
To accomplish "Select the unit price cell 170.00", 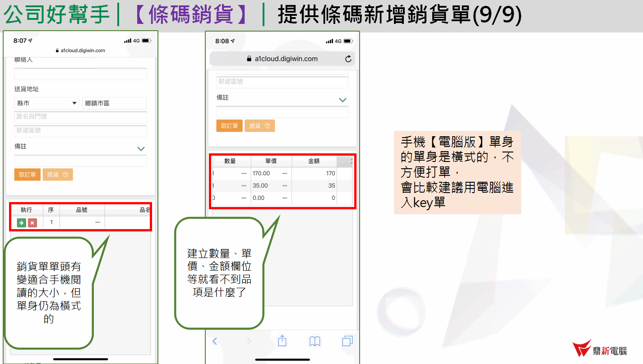I will [271, 173].
